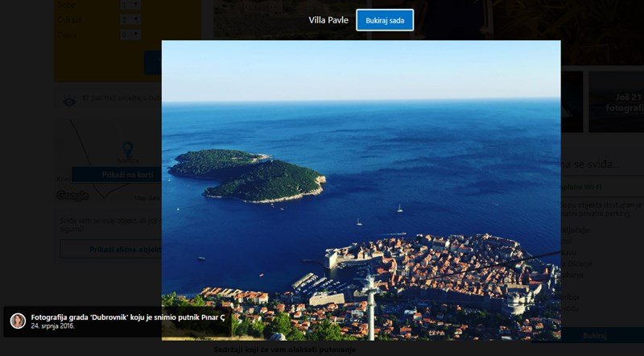Click the Prikaži na karti button
Screen dimensions: 644x356
[x=116, y=175]
